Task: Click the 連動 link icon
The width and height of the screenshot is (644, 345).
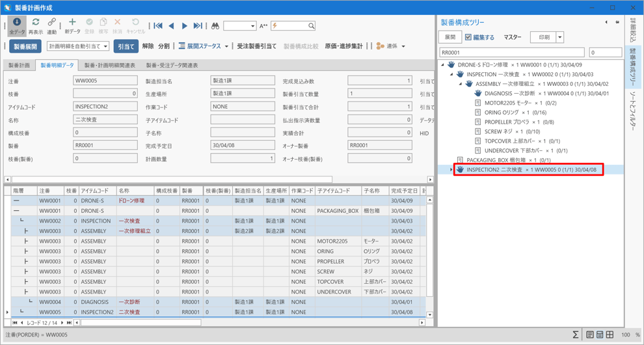Action: (x=51, y=25)
